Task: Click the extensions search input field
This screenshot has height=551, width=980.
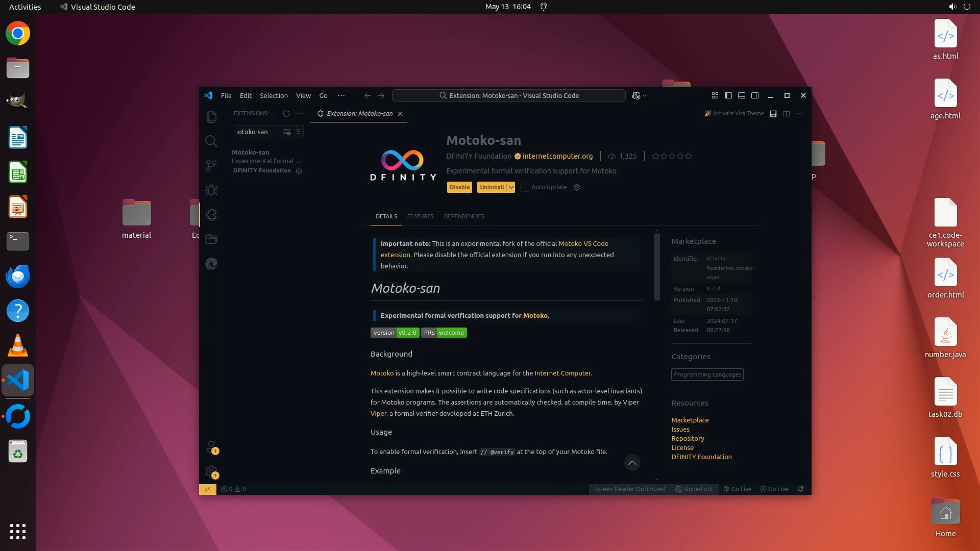Action: [258, 132]
